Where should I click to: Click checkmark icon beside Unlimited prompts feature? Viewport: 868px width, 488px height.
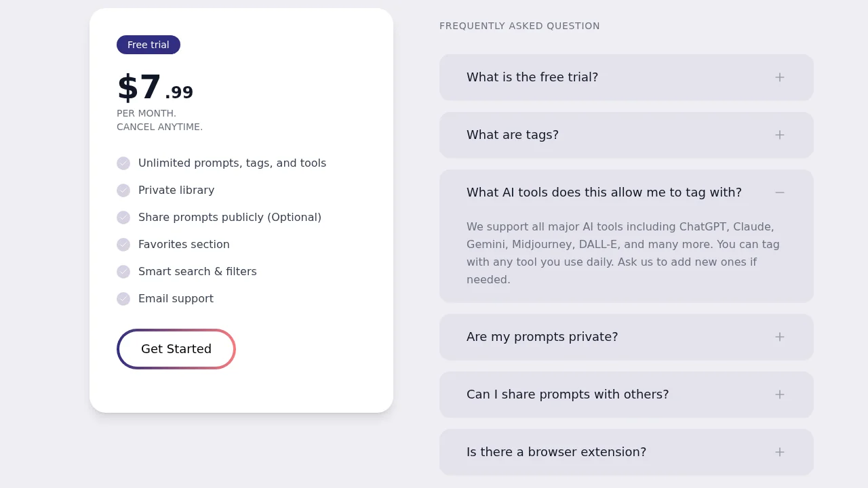(x=123, y=163)
